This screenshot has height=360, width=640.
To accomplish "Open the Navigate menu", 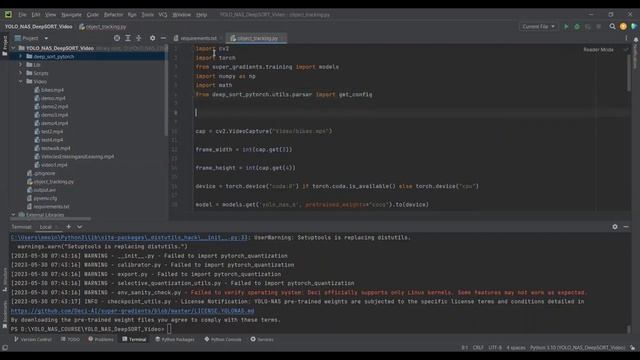I will (71, 14).
